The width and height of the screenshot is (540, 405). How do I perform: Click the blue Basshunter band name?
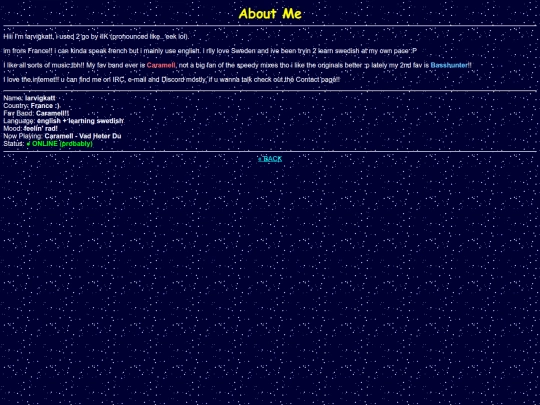coord(449,65)
